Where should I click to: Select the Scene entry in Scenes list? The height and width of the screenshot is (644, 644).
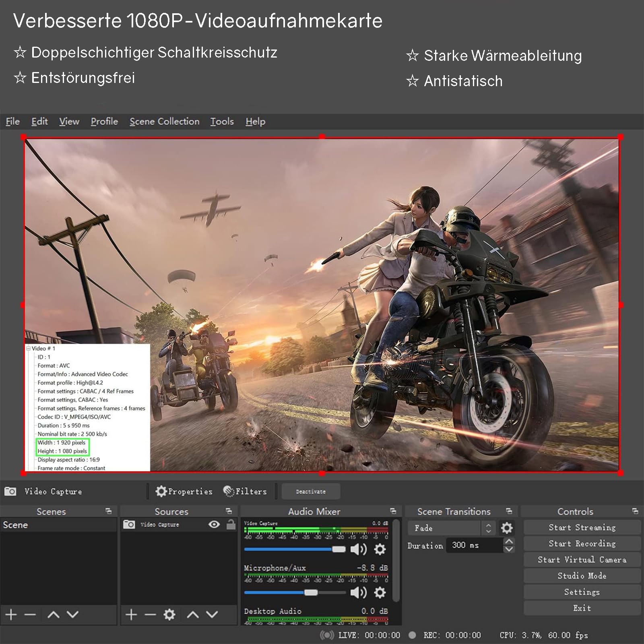point(58,525)
